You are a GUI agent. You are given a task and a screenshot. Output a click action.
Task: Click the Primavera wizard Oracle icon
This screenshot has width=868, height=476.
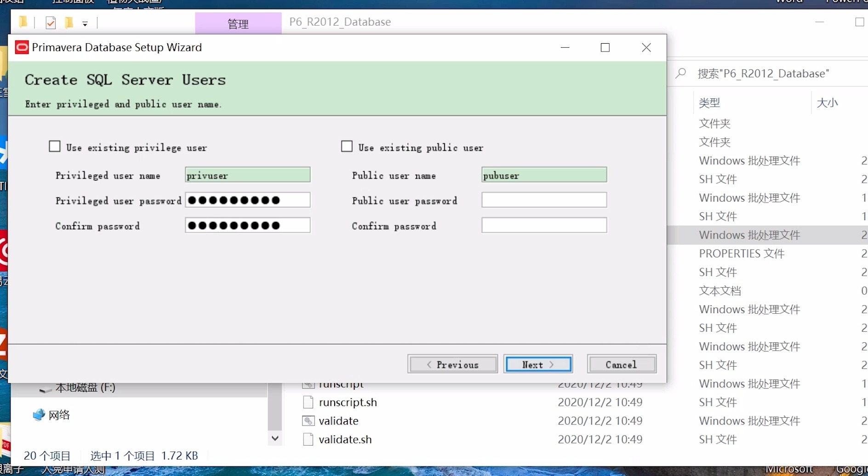[x=22, y=47]
